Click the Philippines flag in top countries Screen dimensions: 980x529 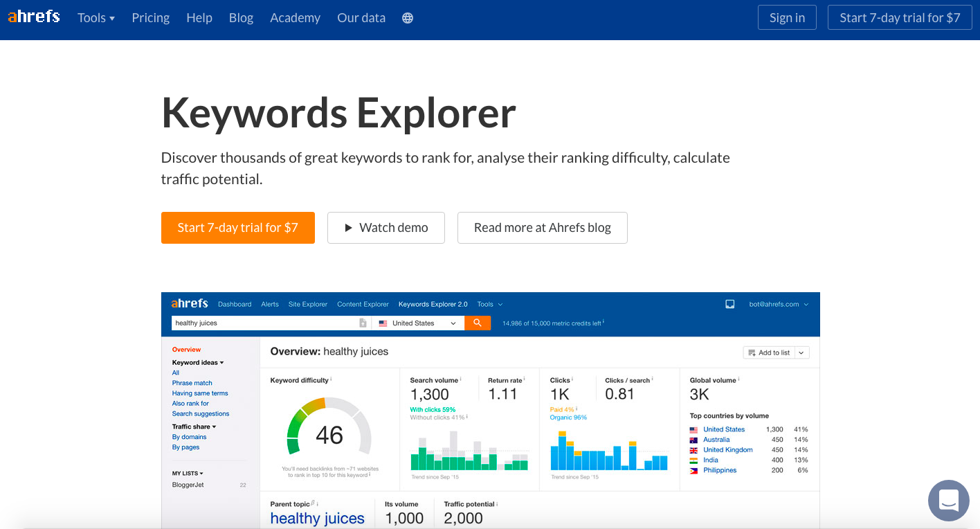[694, 470]
